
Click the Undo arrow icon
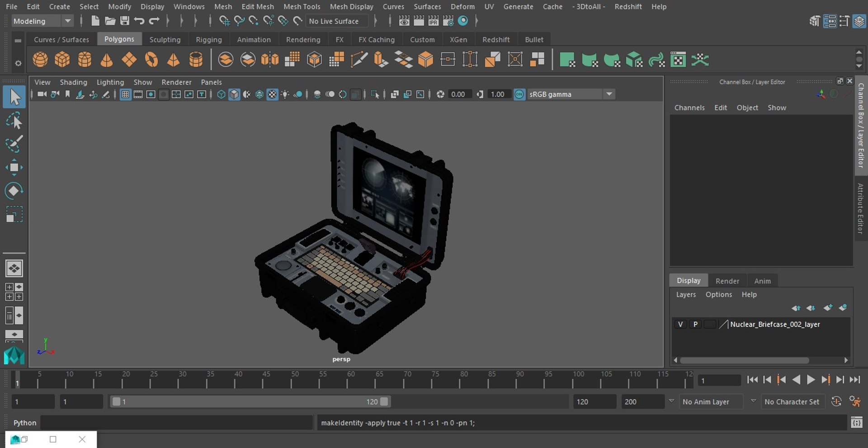pos(139,21)
